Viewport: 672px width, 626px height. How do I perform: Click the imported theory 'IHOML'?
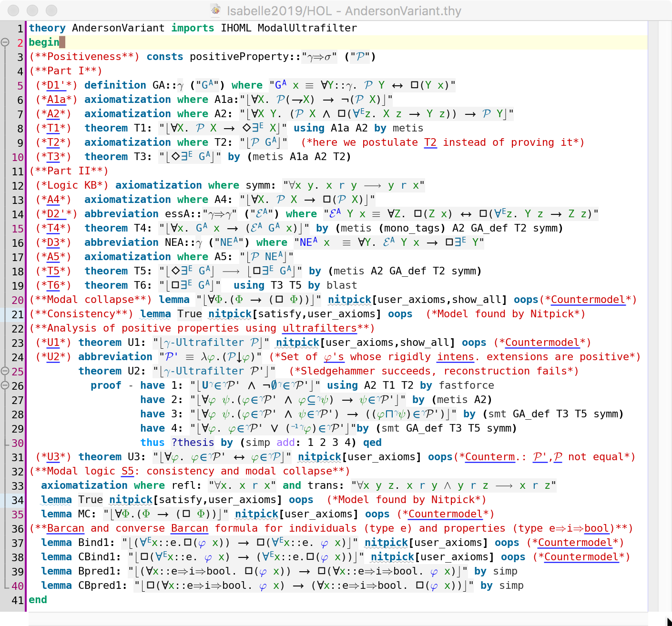[x=236, y=28]
